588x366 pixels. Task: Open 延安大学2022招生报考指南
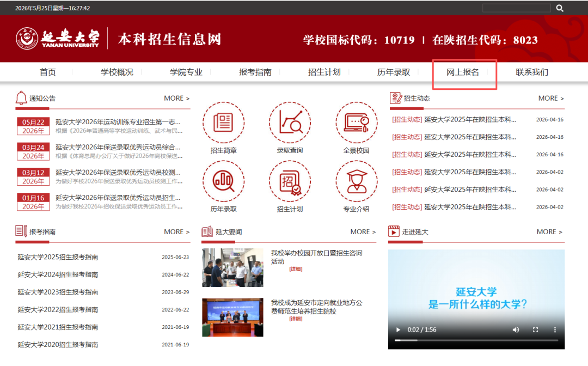(58, 310)
